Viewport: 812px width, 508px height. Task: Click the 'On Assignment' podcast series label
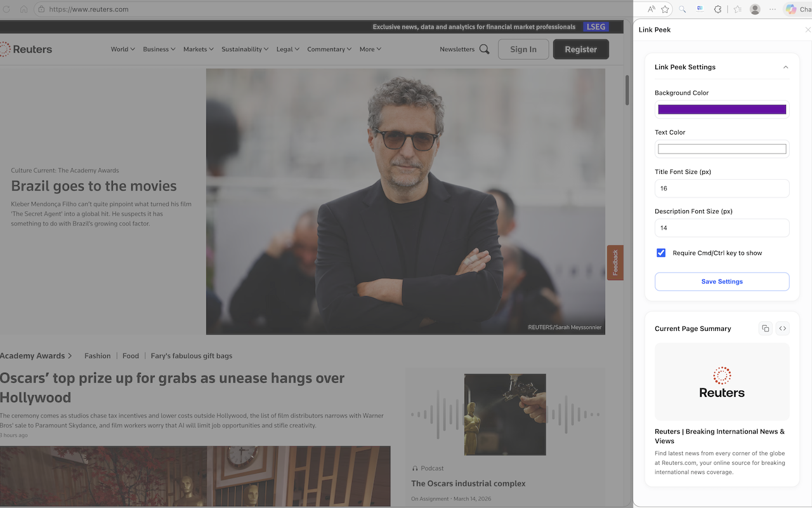click(430, 499)
